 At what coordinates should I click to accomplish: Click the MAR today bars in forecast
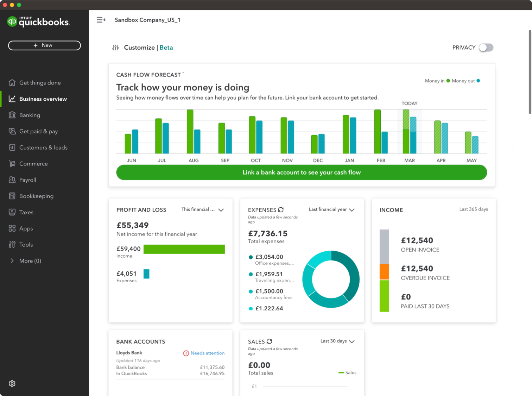(x=410, y=132)
